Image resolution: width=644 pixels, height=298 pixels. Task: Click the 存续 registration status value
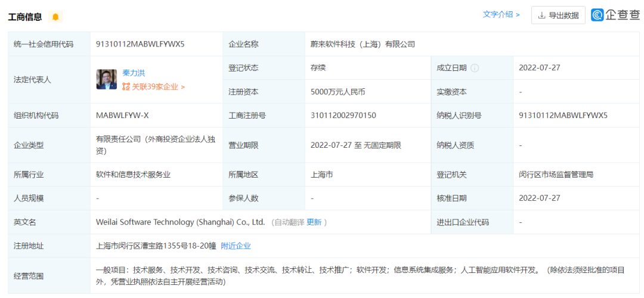(x=318, y=68)
